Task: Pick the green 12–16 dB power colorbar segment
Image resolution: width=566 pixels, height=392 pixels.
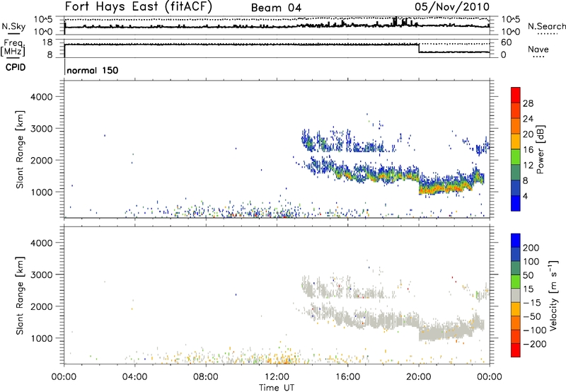Action: pos(516,156)
